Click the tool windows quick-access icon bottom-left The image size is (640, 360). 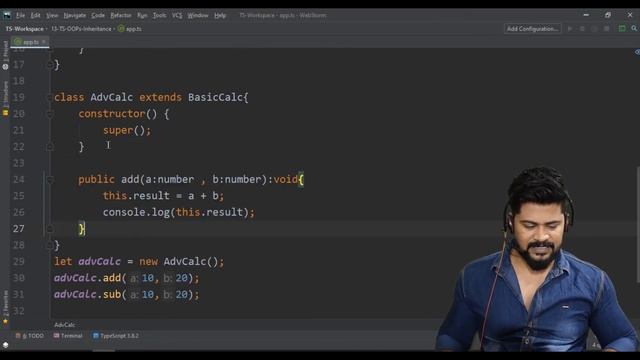tap(5, 345)
